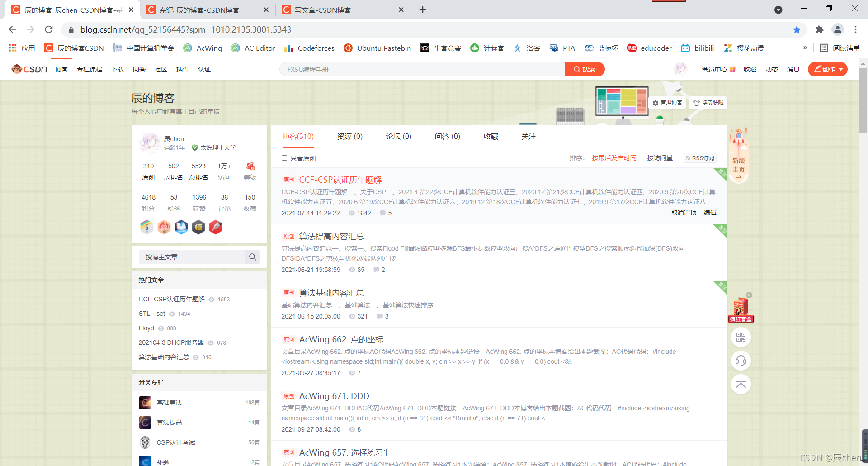Open the Apps (应用) grid bookmark
868x466 pixels.
[x=22, y=48]
